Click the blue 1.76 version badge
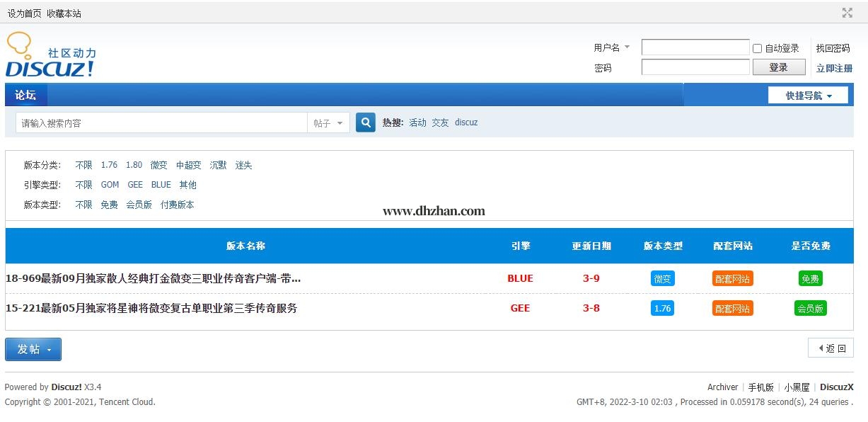 click(x=662, y=308)
